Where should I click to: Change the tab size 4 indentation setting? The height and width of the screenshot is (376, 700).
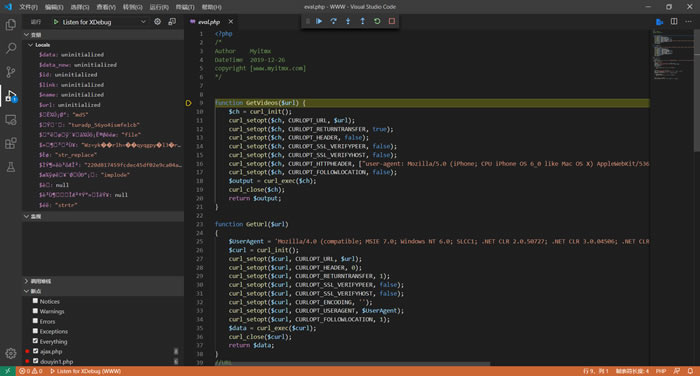point(632,371)
